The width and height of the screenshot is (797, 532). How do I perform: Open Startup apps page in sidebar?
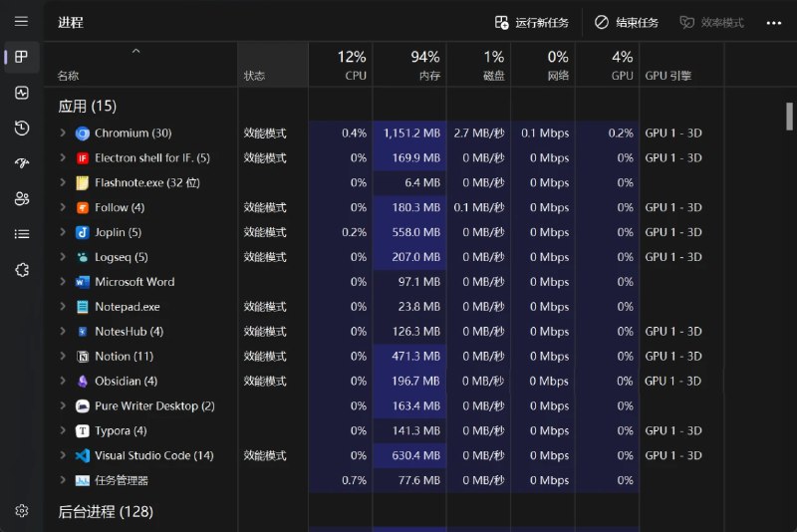point(21,163)
